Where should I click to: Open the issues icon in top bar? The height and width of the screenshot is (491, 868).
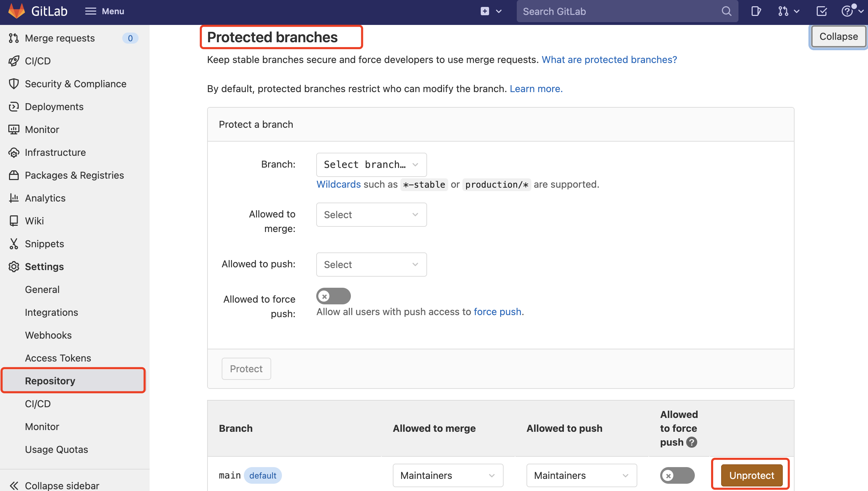[756, 11]
